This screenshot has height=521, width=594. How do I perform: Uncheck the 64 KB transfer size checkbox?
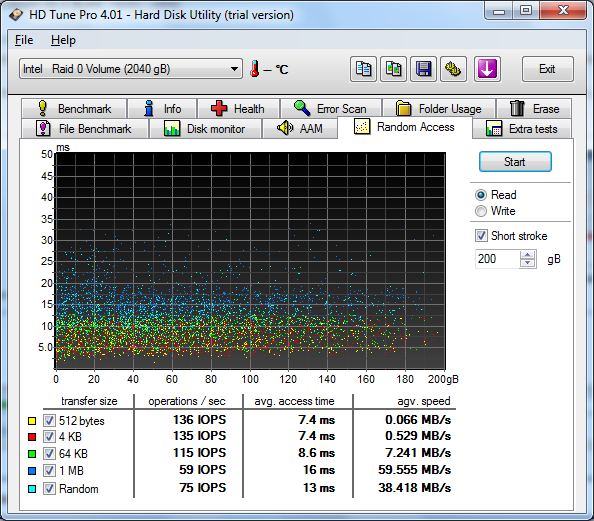pyautogui.click(x=49, y=453)
